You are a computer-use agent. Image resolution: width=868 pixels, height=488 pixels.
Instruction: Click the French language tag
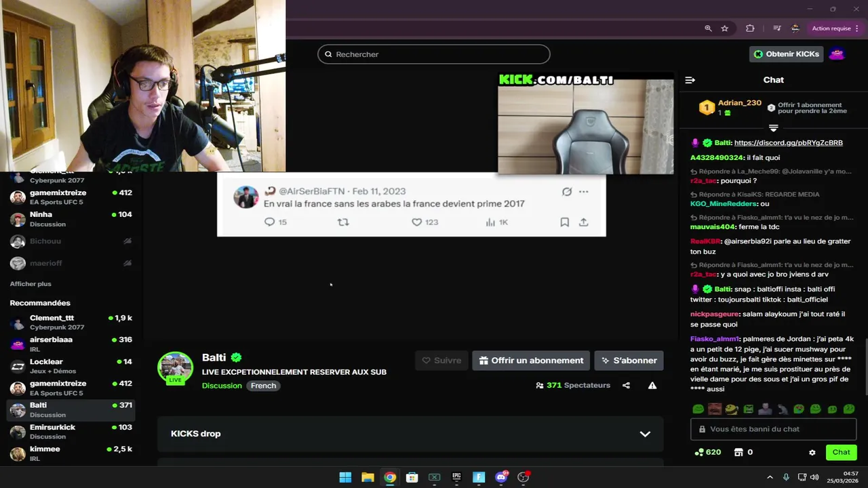[x=263, y=386]
